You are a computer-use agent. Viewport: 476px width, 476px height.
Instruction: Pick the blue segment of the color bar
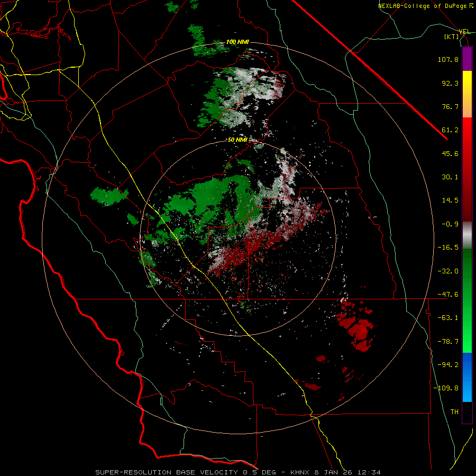(467, 377)
